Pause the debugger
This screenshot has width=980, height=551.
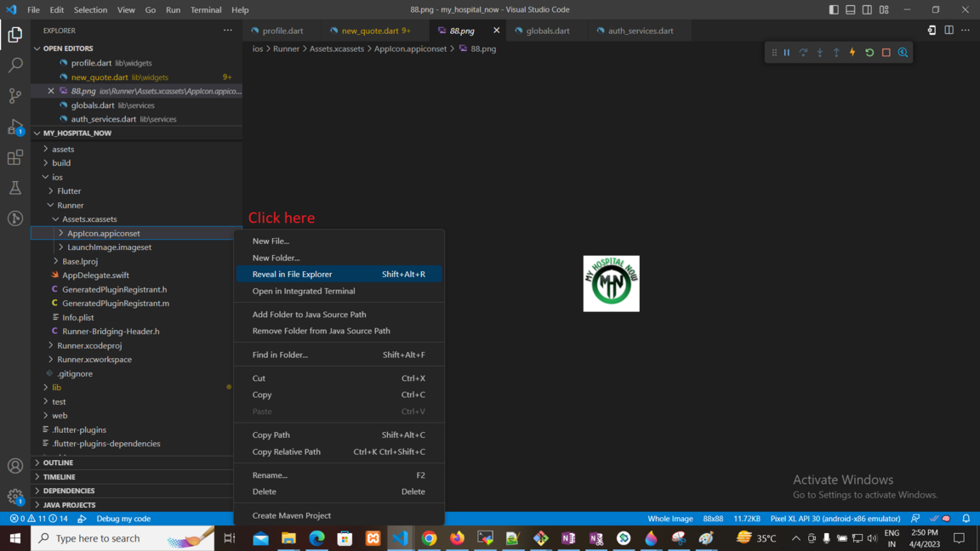pos(787,53)
